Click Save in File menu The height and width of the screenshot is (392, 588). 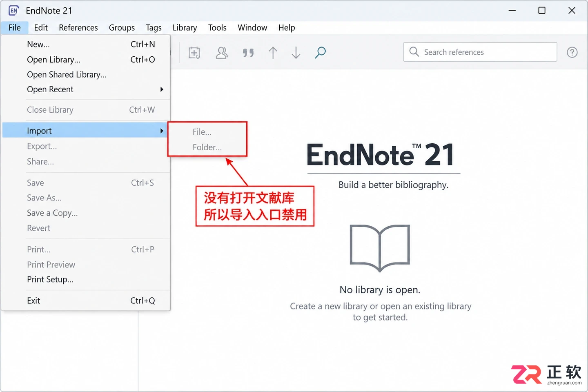tap(86, 183)
